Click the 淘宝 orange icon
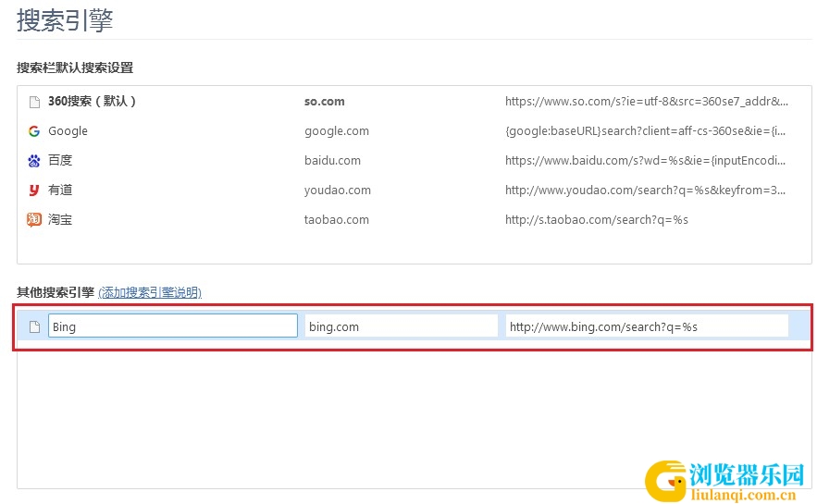817x504 pixels. tap(34, 220)
